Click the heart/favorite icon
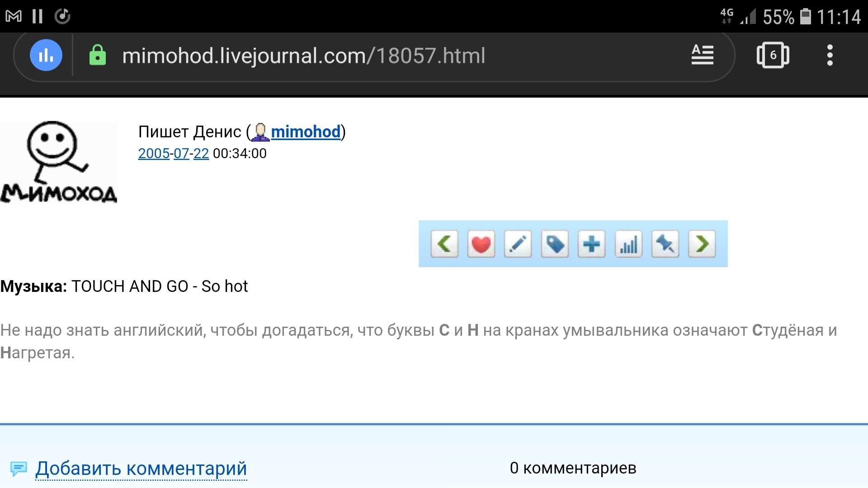 coord(481,244)
